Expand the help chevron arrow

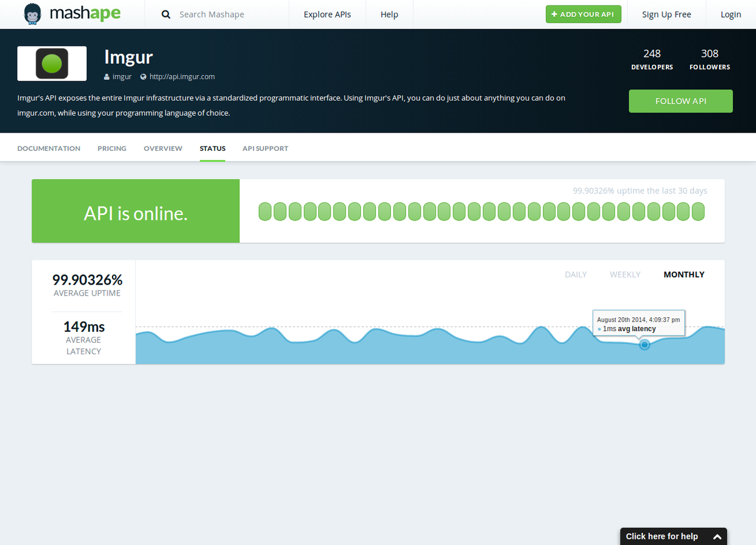(x=717, y=537)
